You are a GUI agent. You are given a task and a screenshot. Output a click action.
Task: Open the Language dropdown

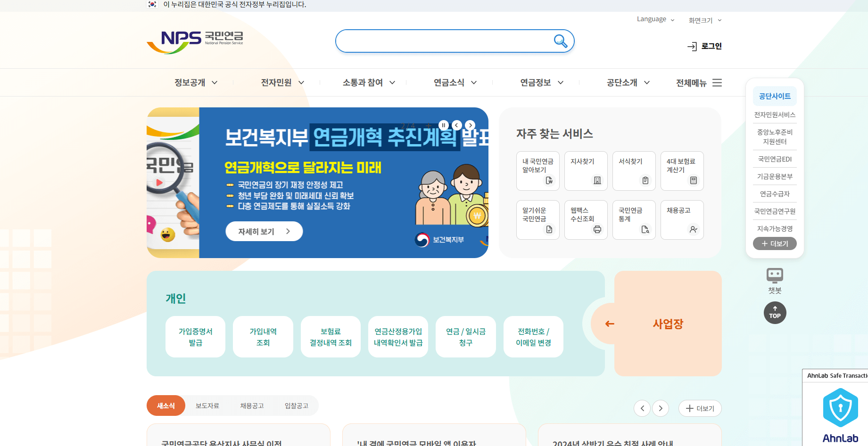[x=654, y=19]
